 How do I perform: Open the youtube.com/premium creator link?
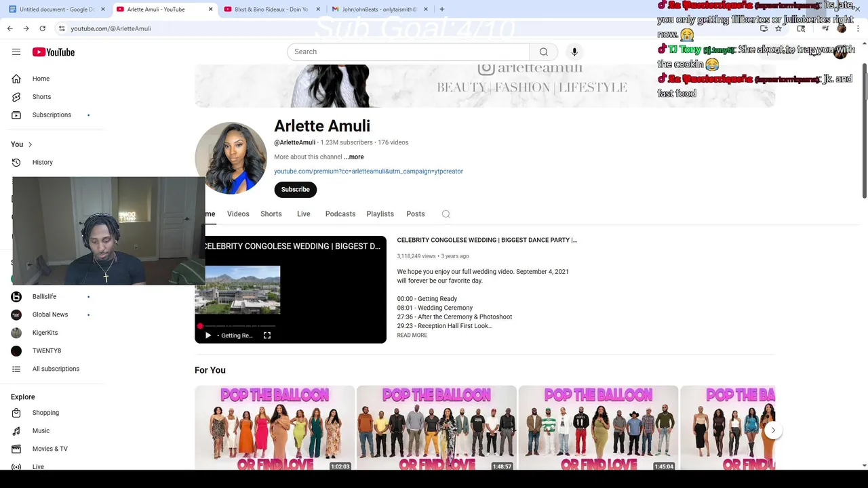coord(368,171)
